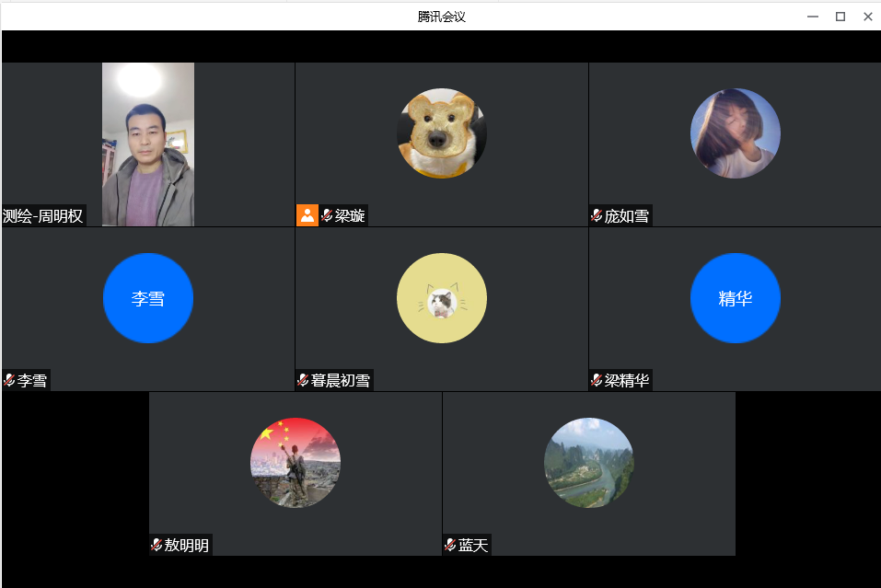The height and width of the screenshot is (588, 881).
Task: Click 眷晨初雪's muted microphone icon
Action: (x=303, y=380)
